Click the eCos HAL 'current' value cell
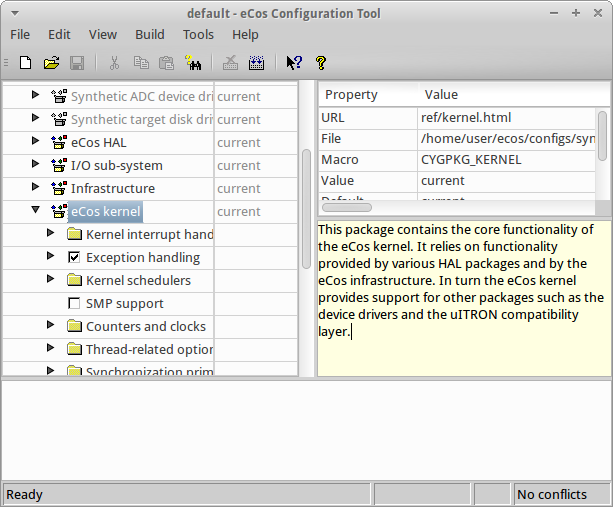The height and width of the screenshot is (507, 613). 256,143
